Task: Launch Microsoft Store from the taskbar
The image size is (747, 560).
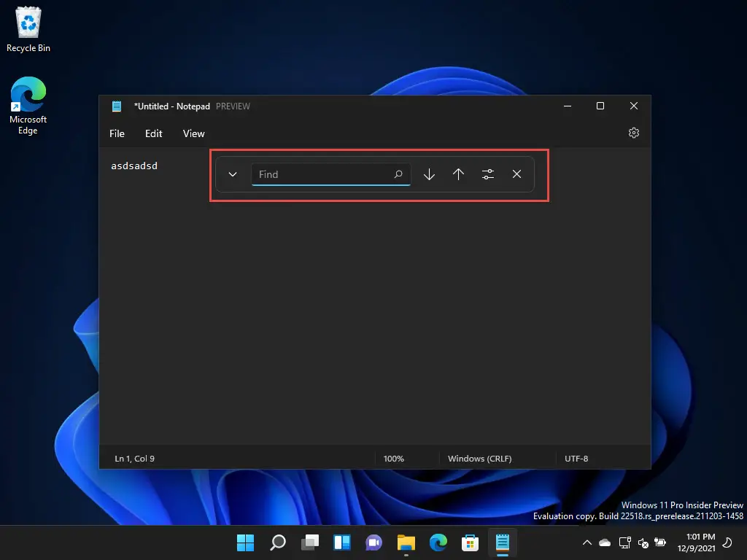Action: coord(470,542)
